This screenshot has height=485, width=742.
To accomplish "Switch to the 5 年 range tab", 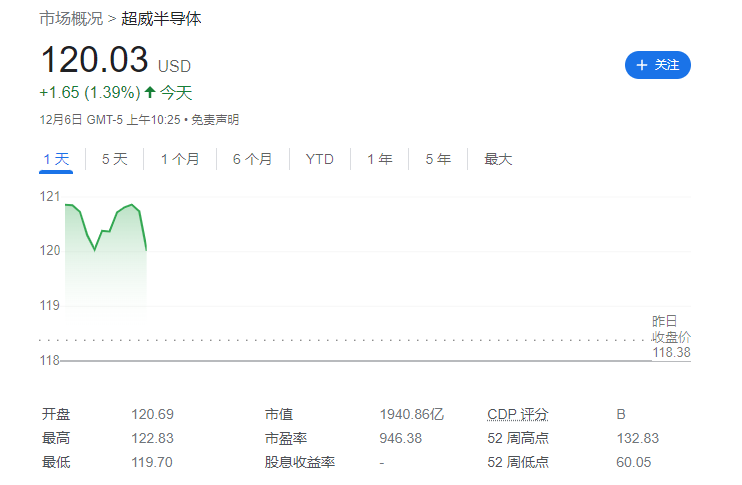I will 437,159.
